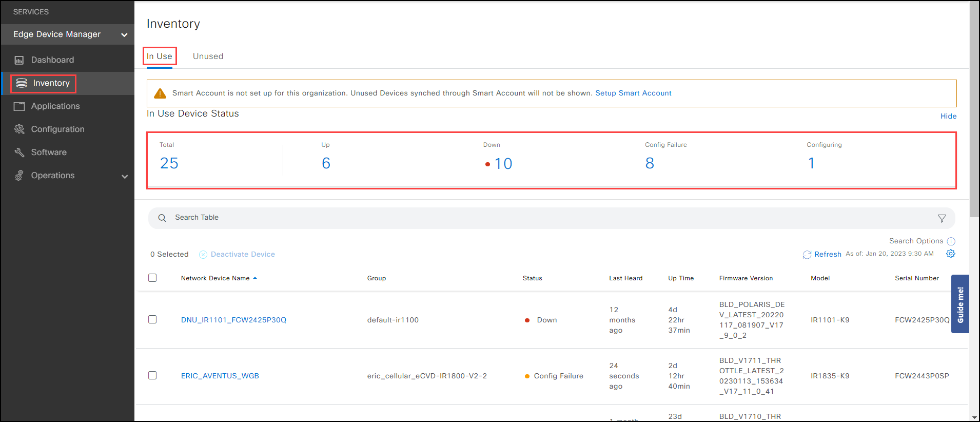Click serial number FCW2443P0SP

[922, 376]
